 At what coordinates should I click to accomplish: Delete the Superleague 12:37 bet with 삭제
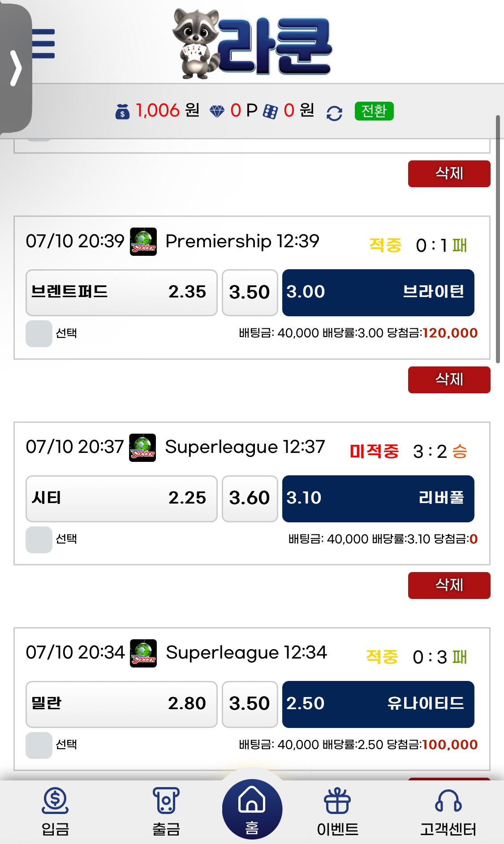[x=449, y=585]
